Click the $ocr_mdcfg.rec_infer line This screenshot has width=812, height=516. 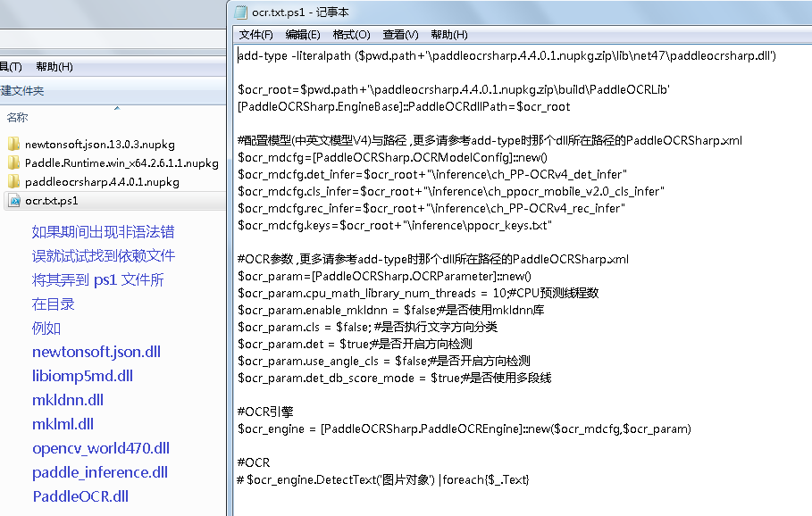pos(431,209)
